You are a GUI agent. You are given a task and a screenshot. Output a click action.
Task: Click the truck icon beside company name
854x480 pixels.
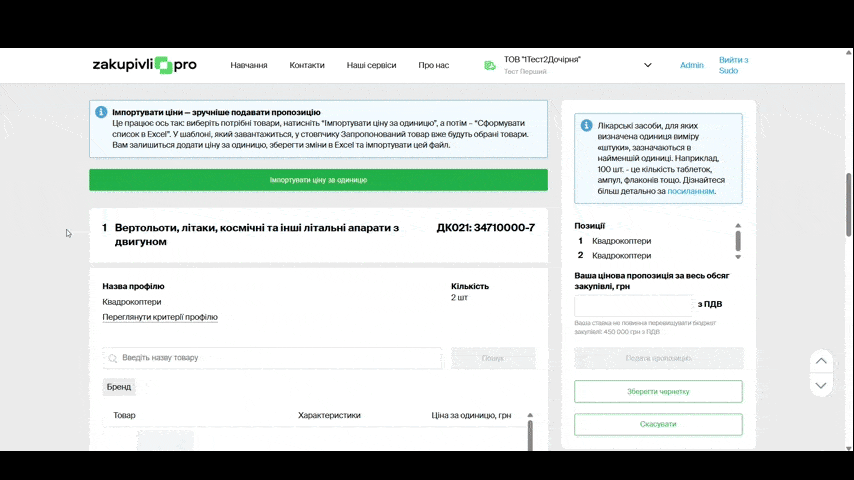[490, 65]
